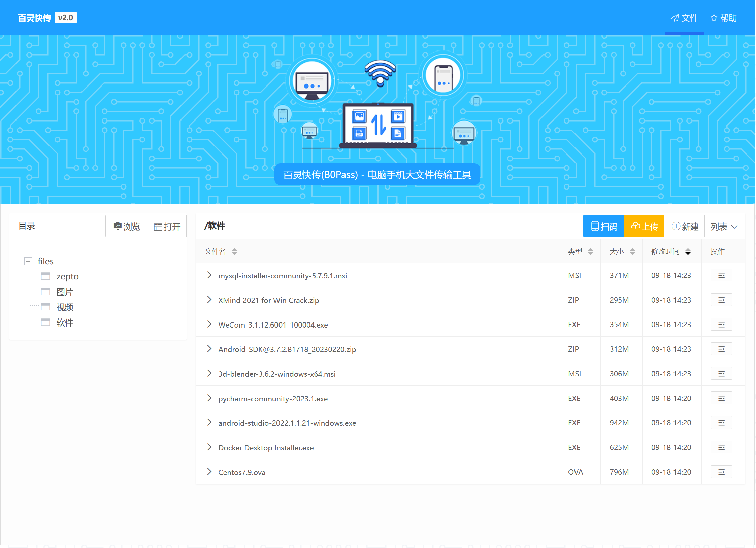Click the orange upload button

tap(644, 226)
